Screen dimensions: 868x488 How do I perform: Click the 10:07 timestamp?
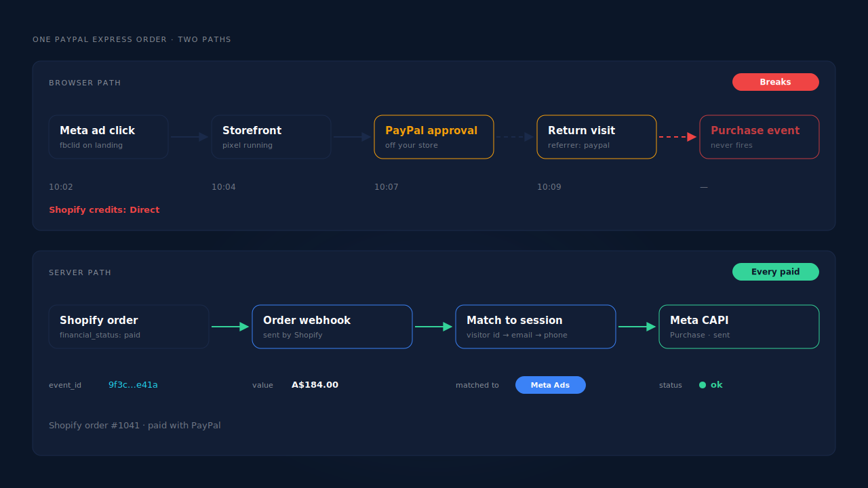click(387, 187)
